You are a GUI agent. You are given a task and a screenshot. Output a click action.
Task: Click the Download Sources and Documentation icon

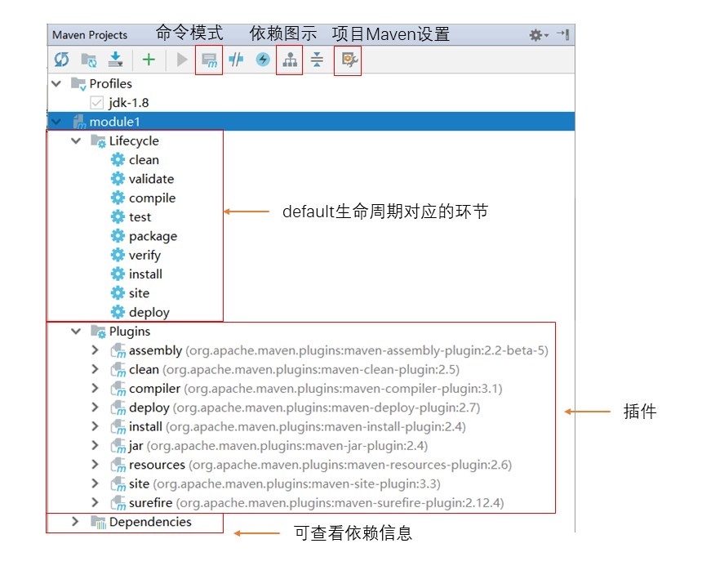point(116,60)
